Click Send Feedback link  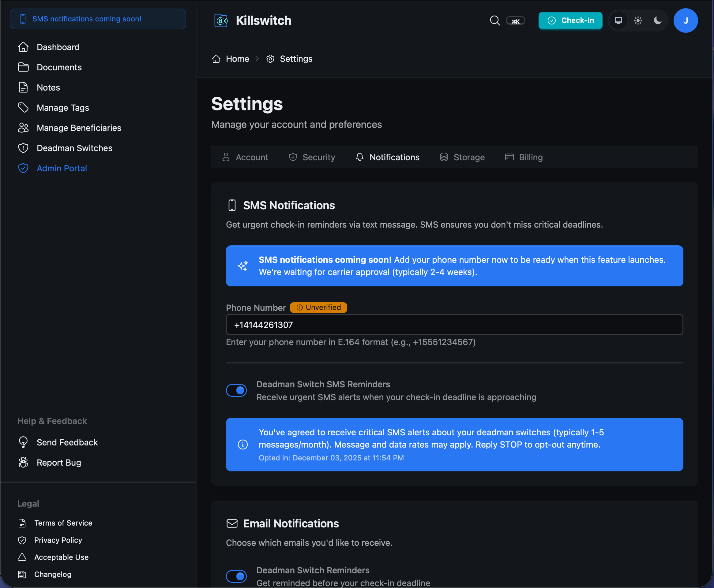67,442
